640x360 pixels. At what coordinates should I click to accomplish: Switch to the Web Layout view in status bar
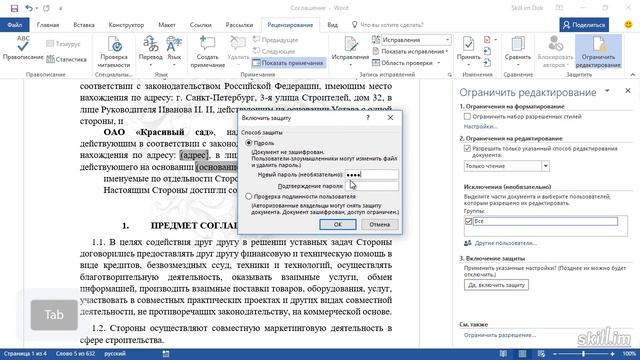(x=541, y=354)
